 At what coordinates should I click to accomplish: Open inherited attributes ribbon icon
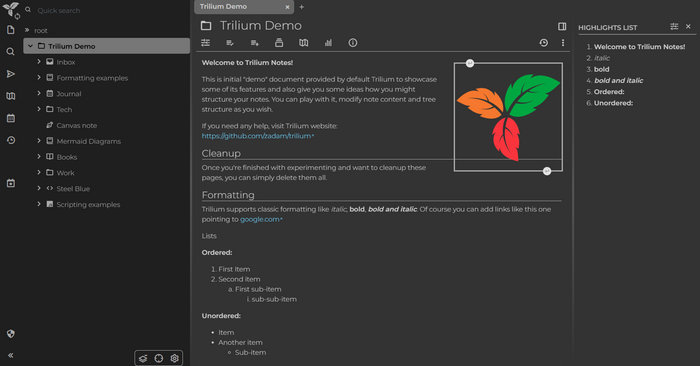(254, 43)
